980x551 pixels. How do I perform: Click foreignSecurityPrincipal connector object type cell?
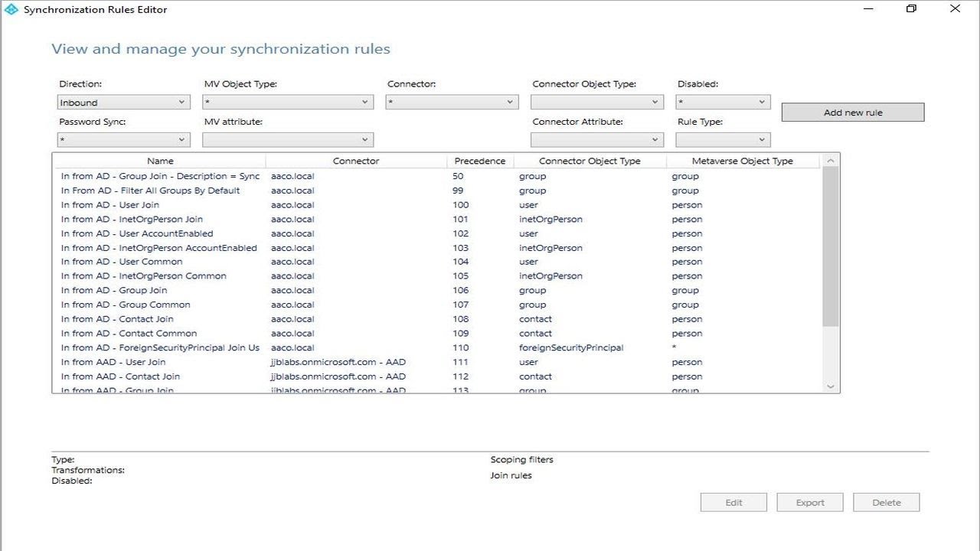pos(571,347)
